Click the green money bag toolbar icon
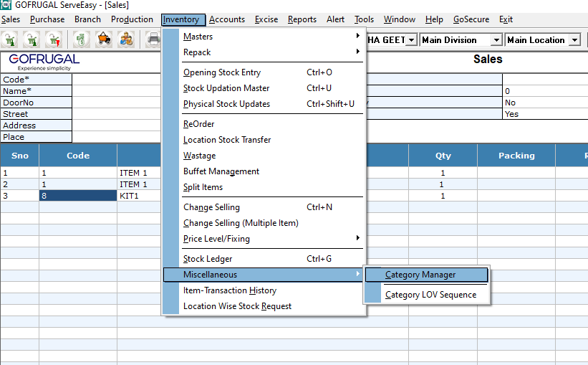588x365 pixels. pyautogui.click(x=82, y=39)
